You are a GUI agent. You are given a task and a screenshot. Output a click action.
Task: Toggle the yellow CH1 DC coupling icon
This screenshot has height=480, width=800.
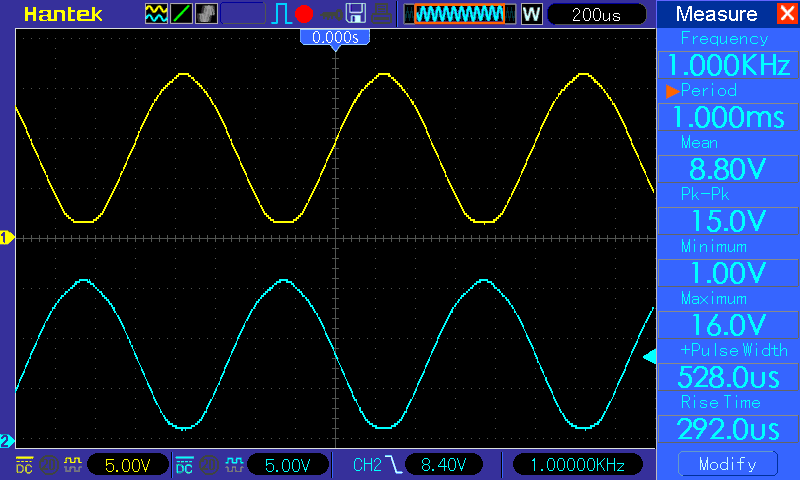[x=24, y=465]
